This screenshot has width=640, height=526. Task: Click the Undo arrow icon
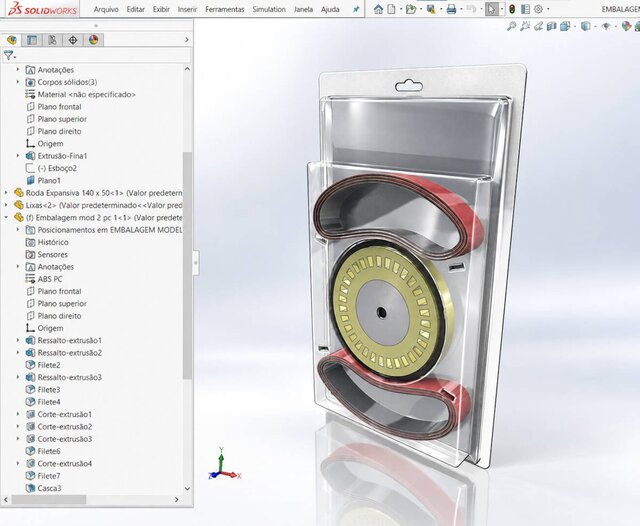click(x=471, y=9)
